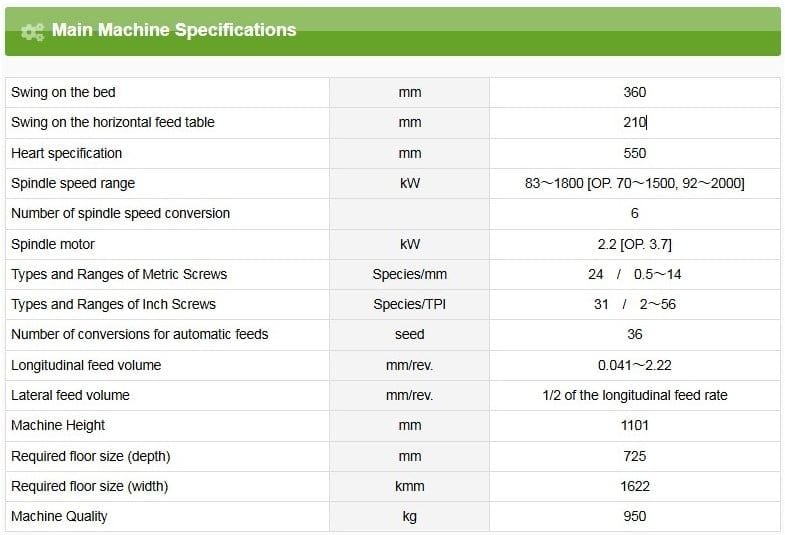Select the kmm unit in floor width row
This screenshot has height=535, width=785.
(x=409, y=486)
